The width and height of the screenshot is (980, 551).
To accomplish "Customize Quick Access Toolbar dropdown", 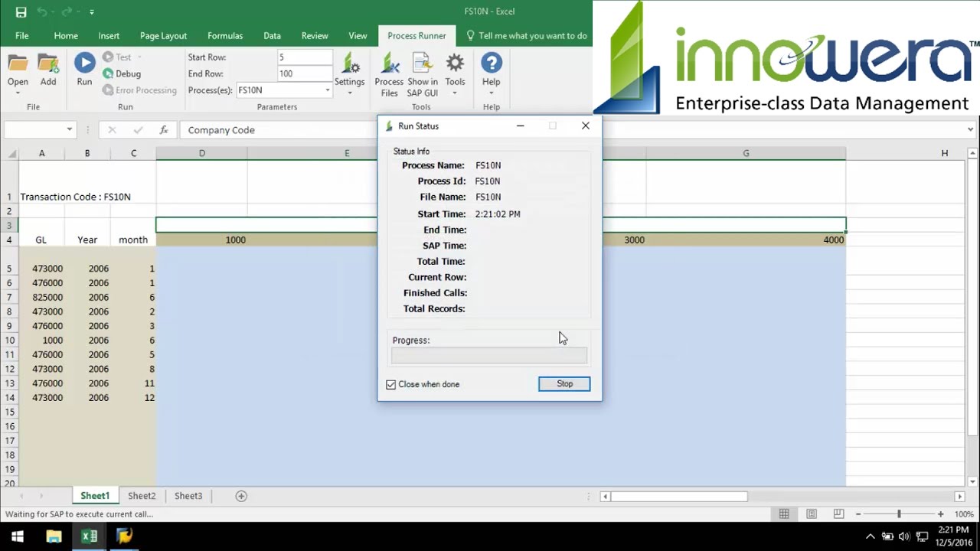I will [92, 12].
